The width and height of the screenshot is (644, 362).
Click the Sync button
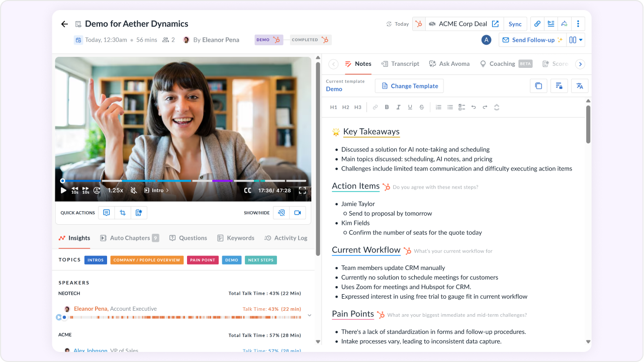[x=515, y=24]
